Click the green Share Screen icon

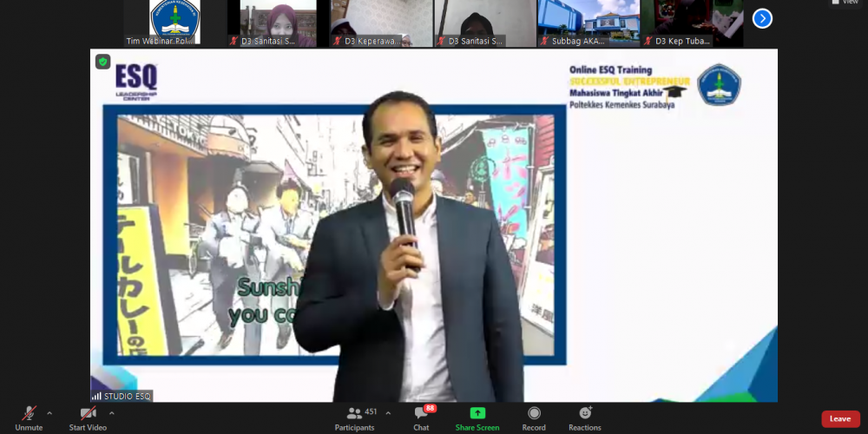pyautogui.click(x=477, y=413)
